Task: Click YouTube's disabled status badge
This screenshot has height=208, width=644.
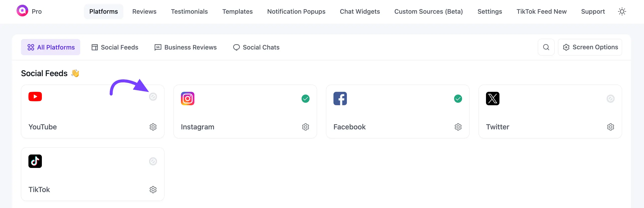Action: point(153,97)
